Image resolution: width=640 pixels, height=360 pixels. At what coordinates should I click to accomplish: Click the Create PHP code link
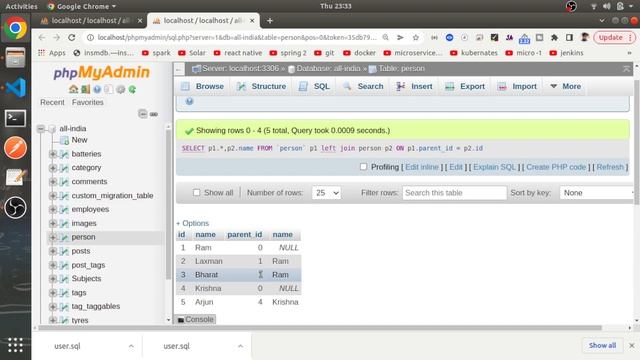coord(556,167)
